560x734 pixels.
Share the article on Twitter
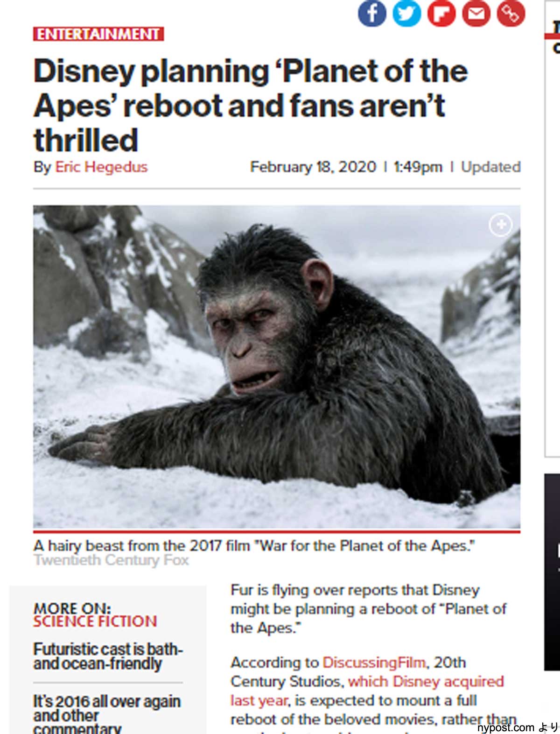point(406,13)
